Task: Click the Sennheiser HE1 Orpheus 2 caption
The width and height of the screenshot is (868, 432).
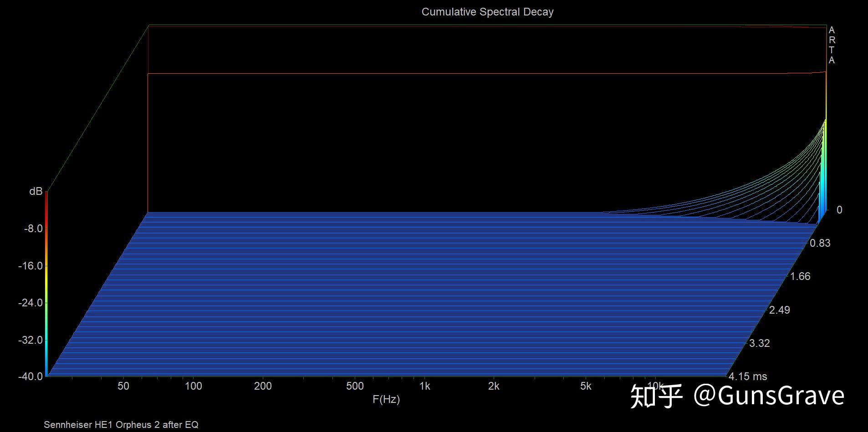Action: point(121,425)
